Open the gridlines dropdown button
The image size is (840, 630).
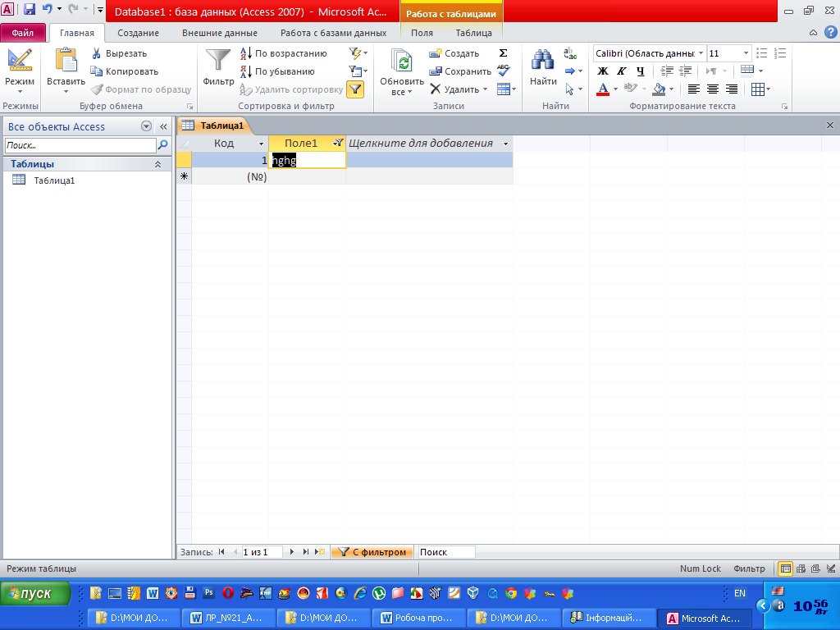pyautogui.click(x=760, y=89)
